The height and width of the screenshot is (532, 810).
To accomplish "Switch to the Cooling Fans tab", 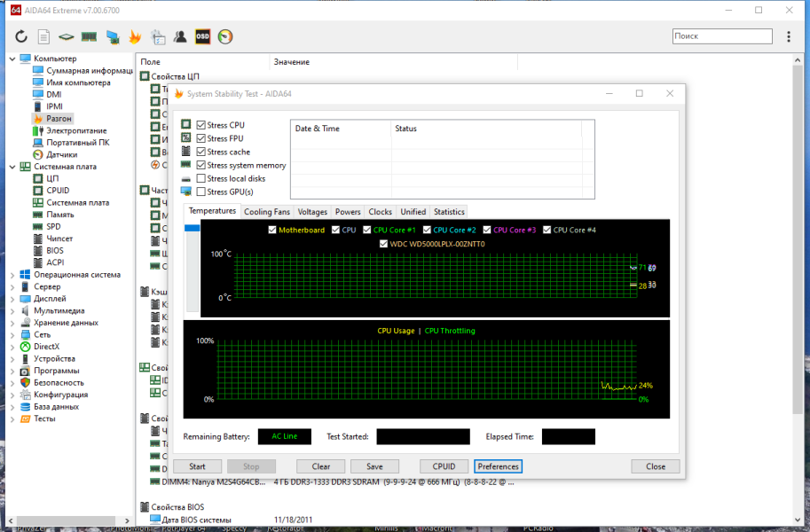I will click(267, 212).
